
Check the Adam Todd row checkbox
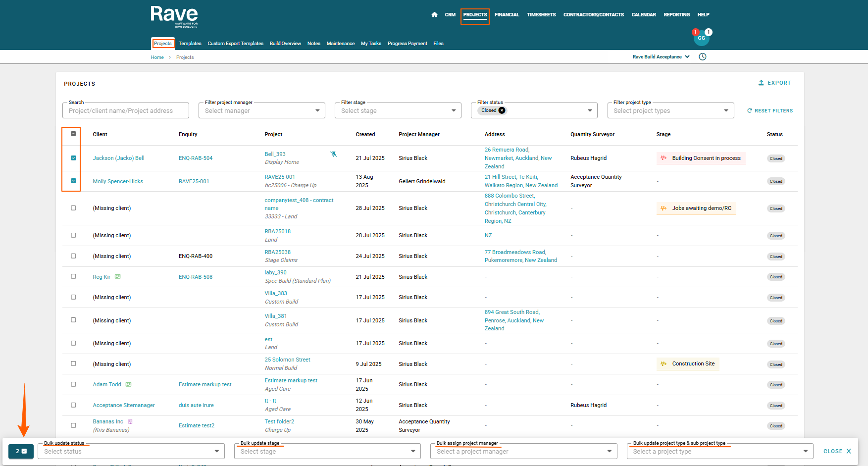(x=73, y=384)
